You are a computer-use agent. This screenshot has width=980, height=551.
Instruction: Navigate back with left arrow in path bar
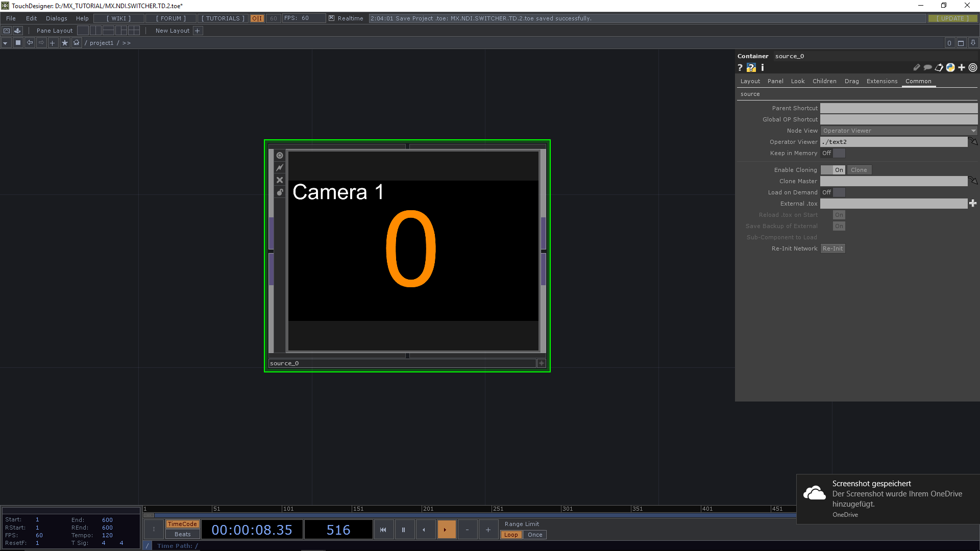[x=30, y=43]
